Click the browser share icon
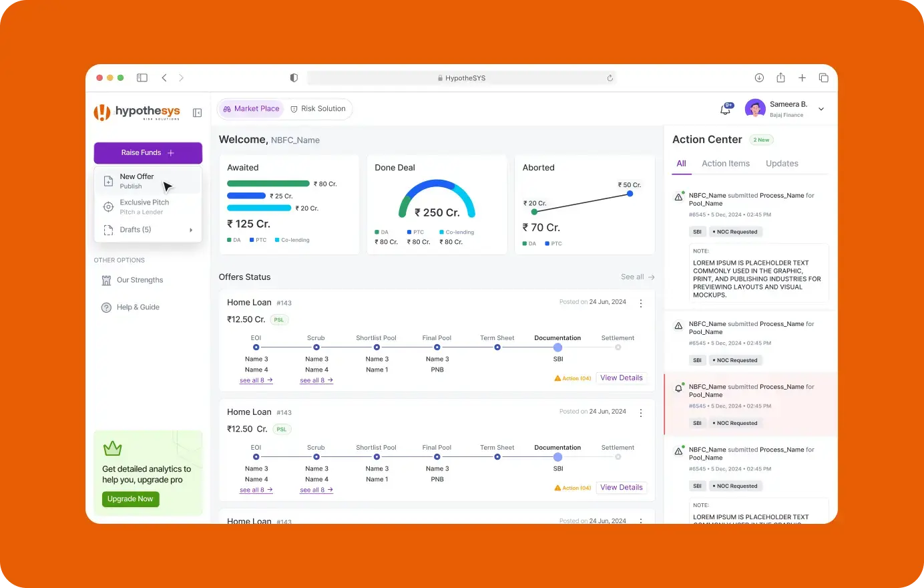The width and height of the screenshot is (924, 588). click(x=780, y=78)
